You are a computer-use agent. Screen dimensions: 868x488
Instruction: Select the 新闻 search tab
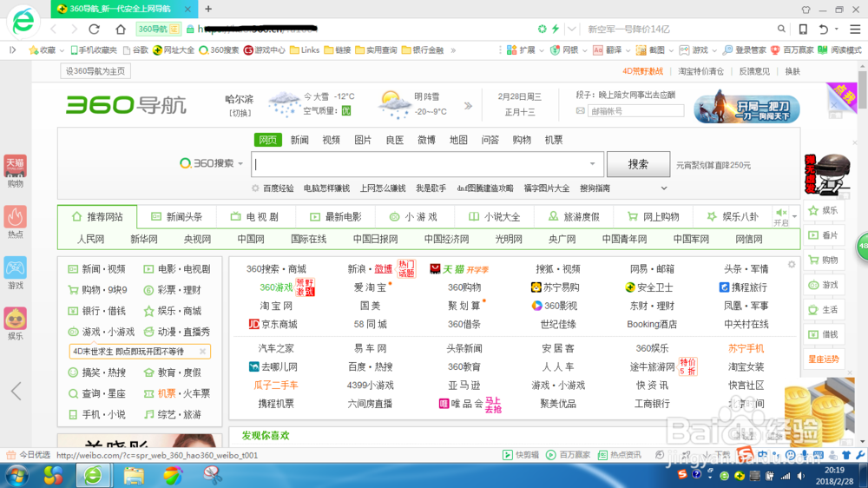pos(299,140)
